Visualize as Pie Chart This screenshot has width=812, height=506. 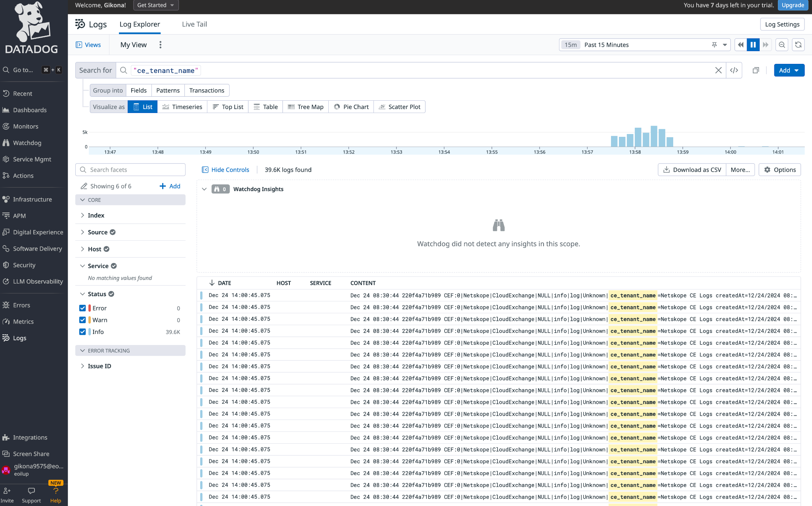click(x=351, y=107)
